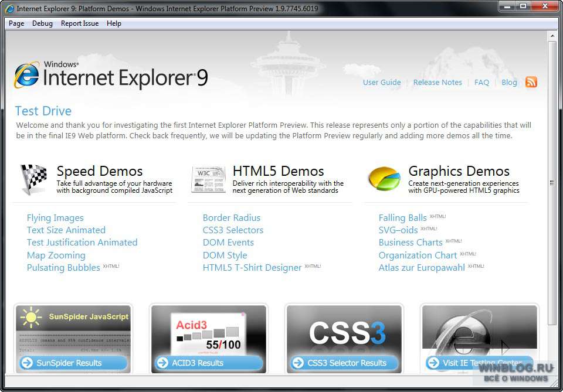Image resolution: width=563 pixels, height=392 pixels.
Task: Click the arrow icon beside SunSpider Results
Action: click(27, 363)
